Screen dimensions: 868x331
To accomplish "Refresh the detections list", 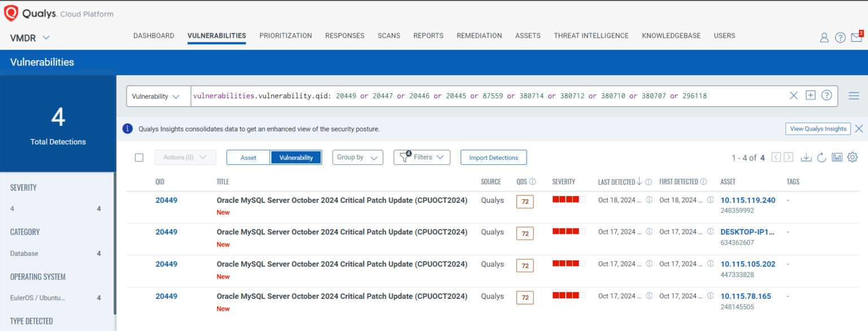I will [822, 158].
